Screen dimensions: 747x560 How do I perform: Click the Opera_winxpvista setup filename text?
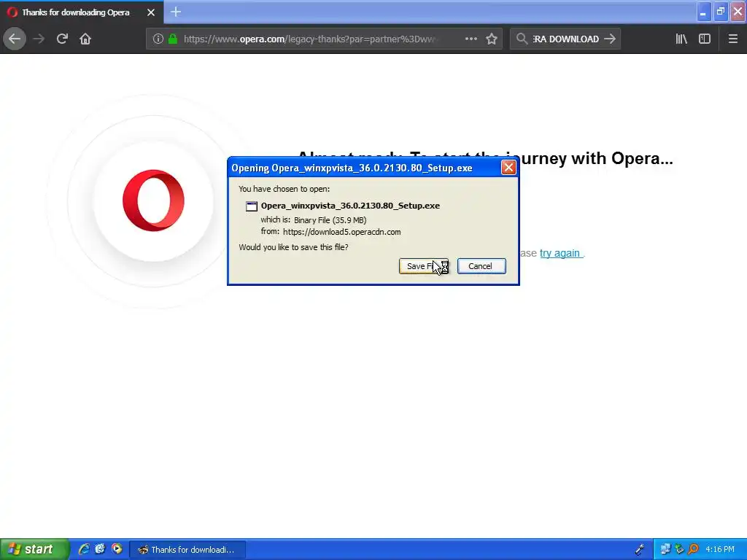click(350, 206)
